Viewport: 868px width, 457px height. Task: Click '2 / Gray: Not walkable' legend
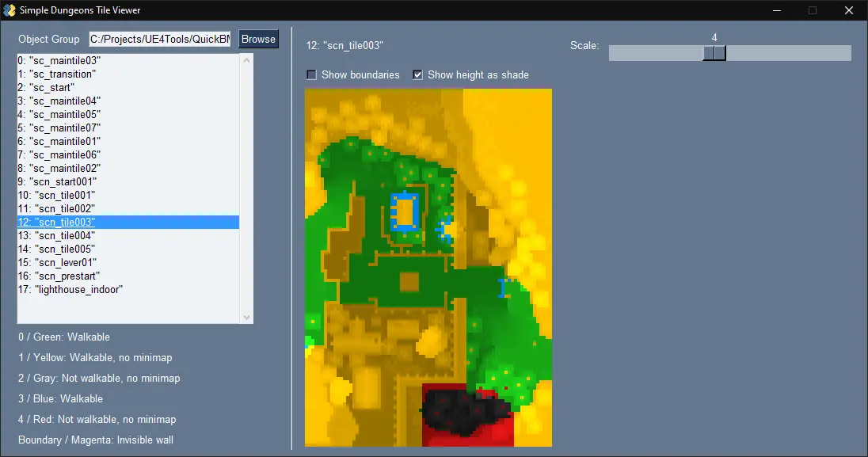click(x=99, y=379)
